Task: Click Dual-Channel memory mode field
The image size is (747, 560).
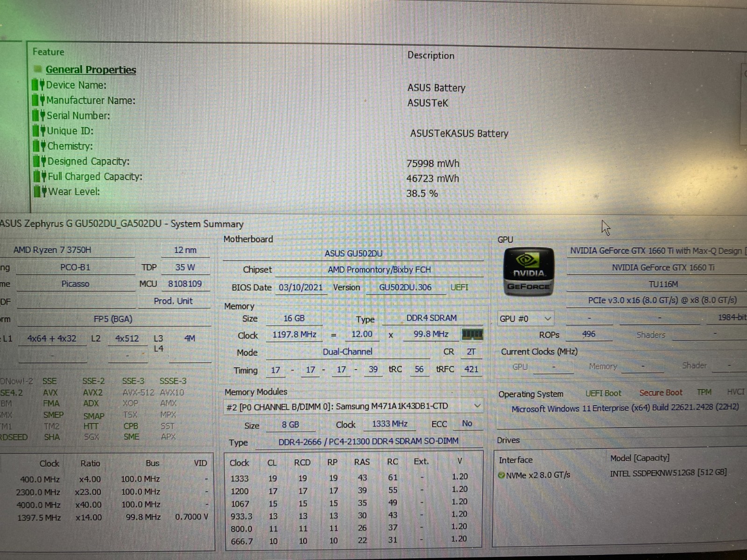Action: click(348, 352)
